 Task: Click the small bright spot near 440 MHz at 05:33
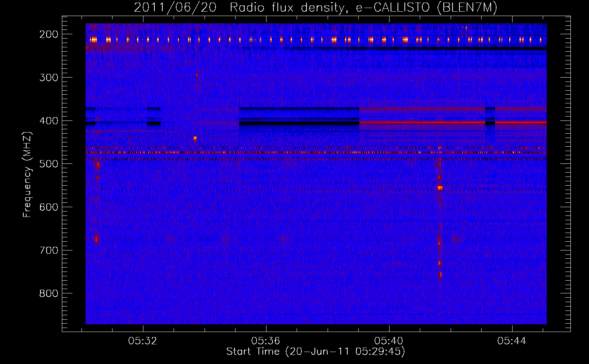[195, 139]
